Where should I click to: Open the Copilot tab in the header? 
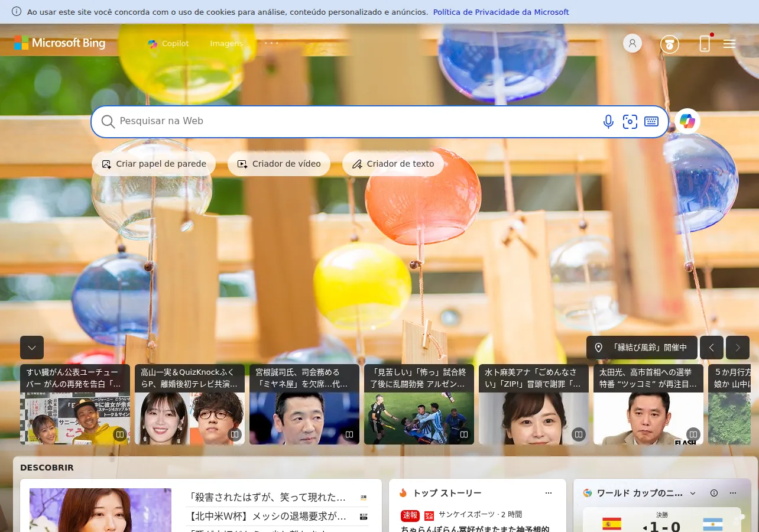pos(168,43)
